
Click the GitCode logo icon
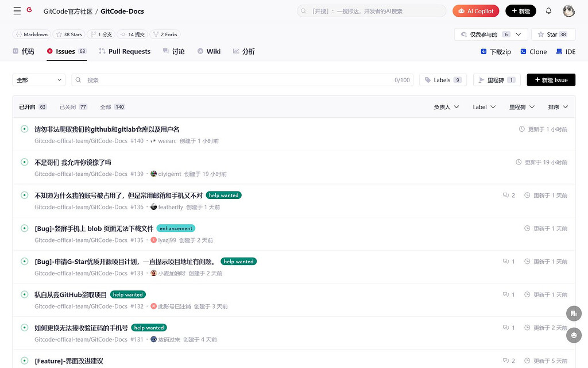pyautogui.click(x=29, y=10)
